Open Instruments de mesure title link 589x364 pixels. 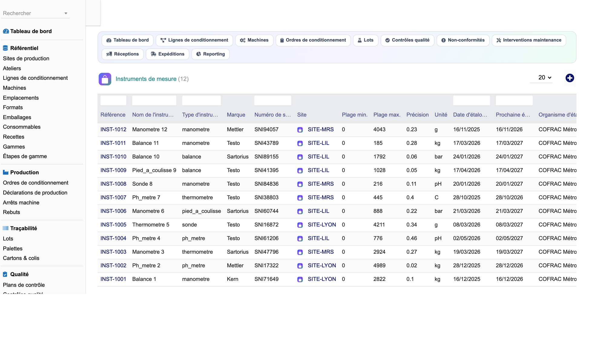pyautogui.click(x=146, y=79)
